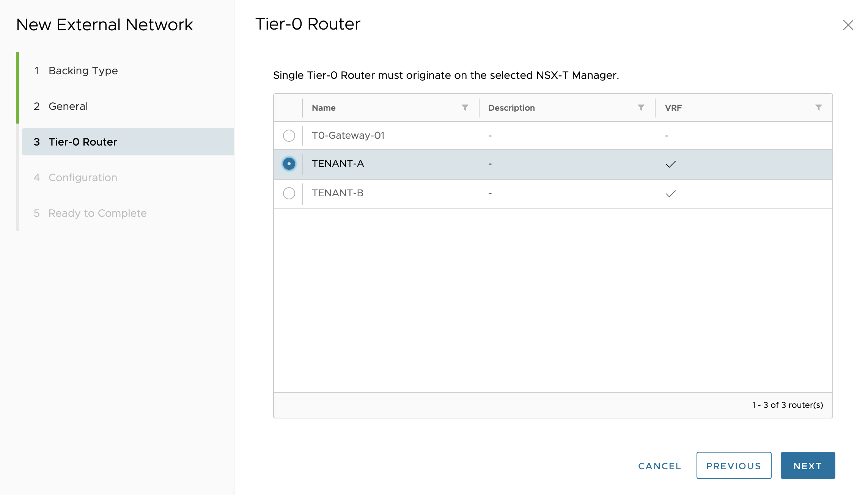Viewport: 868px width, 495px height.
Task: Click the VRF checkmark for TENANT-B
Action: (x=670, y=194)
